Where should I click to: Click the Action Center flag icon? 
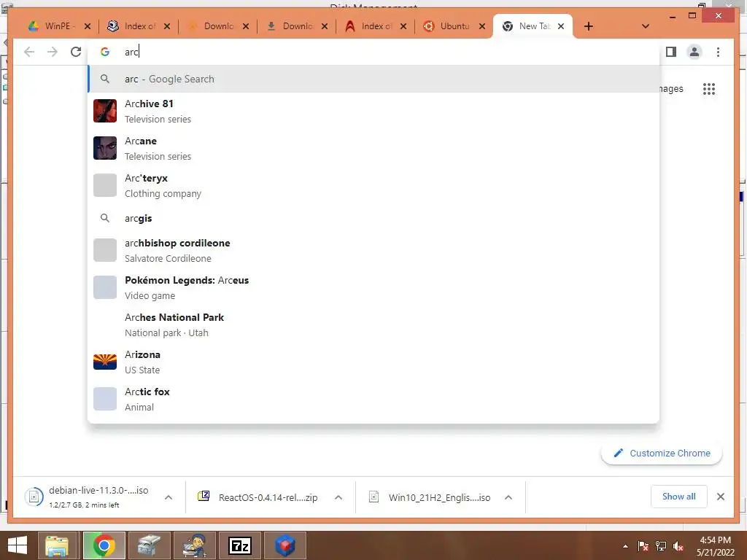click(x=643, y=546)
